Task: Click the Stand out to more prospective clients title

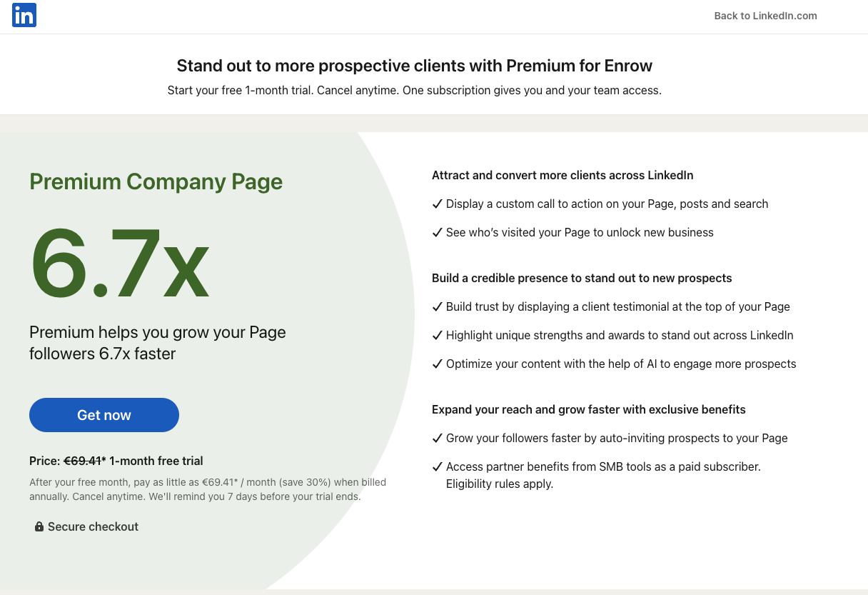Action: pos(415,66)
